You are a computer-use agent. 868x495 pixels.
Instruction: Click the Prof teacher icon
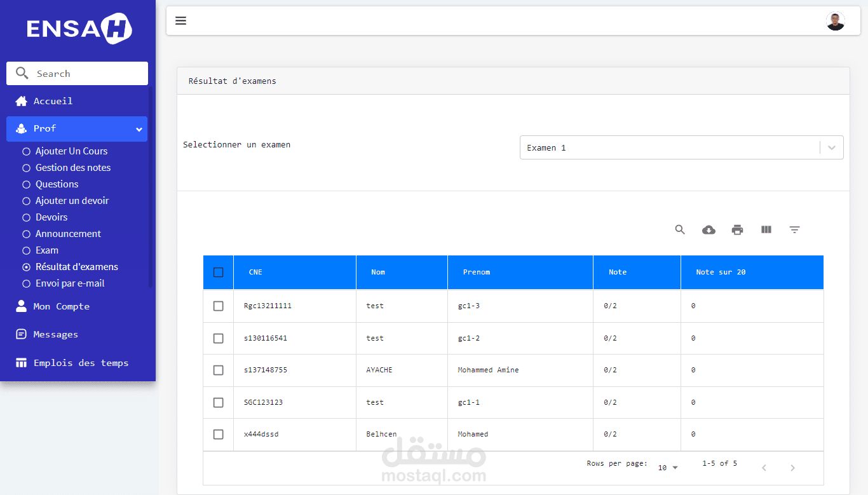22,129
